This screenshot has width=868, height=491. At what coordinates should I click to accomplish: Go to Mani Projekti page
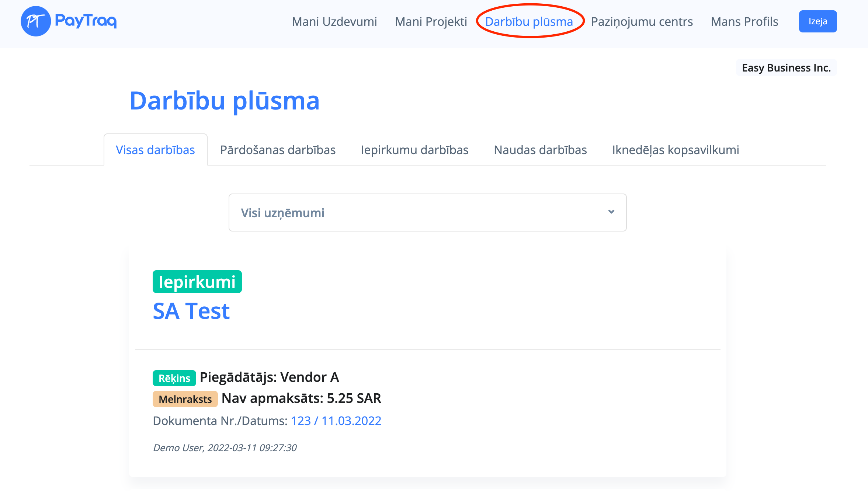point(431,22)
